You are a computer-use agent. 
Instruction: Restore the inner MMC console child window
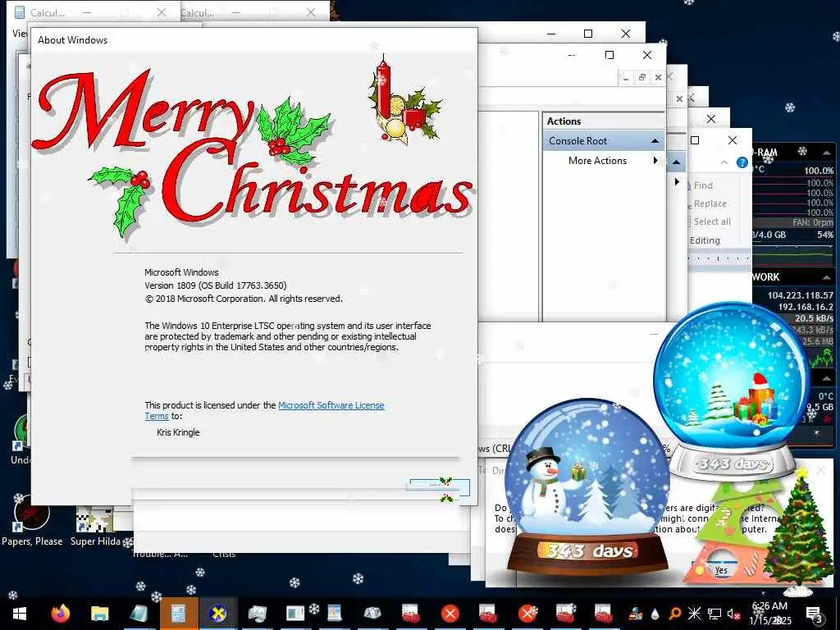pyautogui.click(x=641, y=78)
